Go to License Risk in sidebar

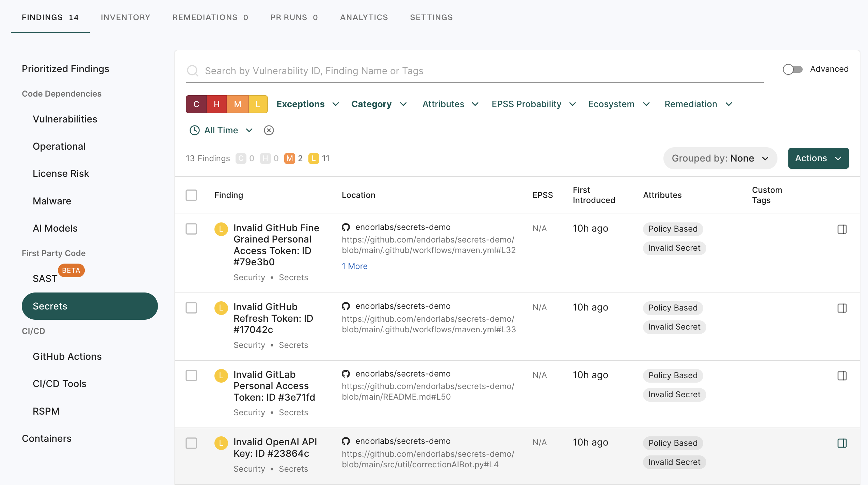click(x=61, y=173)
